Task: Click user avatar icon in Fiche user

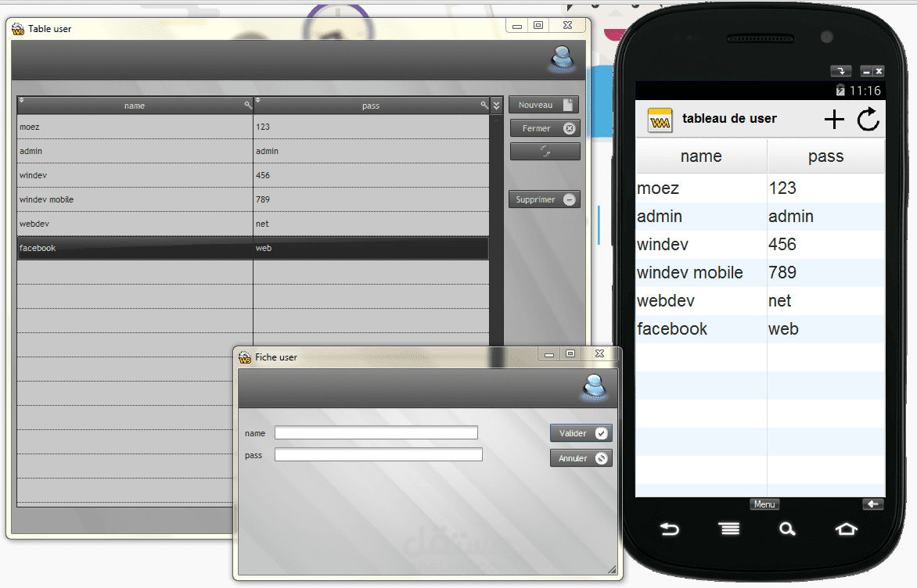Action: click(594, 388)
